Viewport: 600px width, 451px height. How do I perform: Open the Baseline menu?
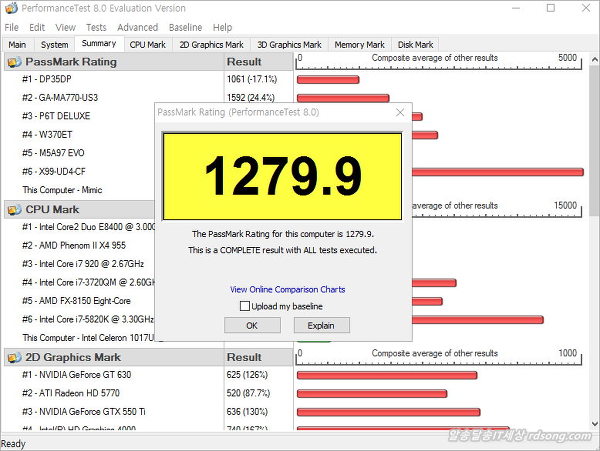[186, 28]
